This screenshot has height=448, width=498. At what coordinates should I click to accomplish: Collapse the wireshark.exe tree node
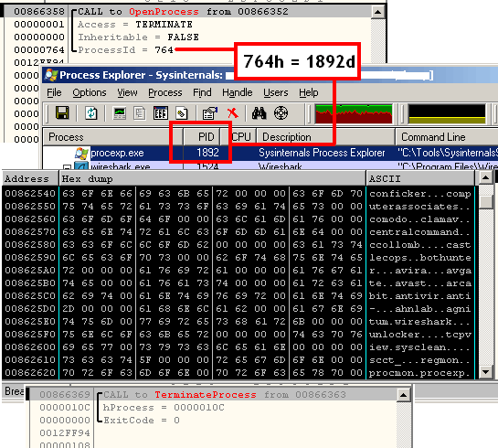67,166
